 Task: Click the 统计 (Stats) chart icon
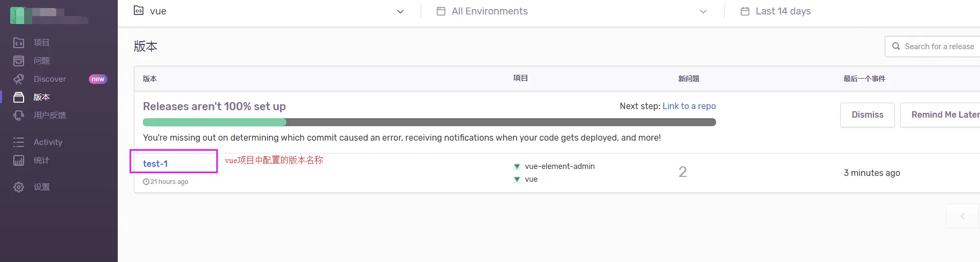point(19,160)
